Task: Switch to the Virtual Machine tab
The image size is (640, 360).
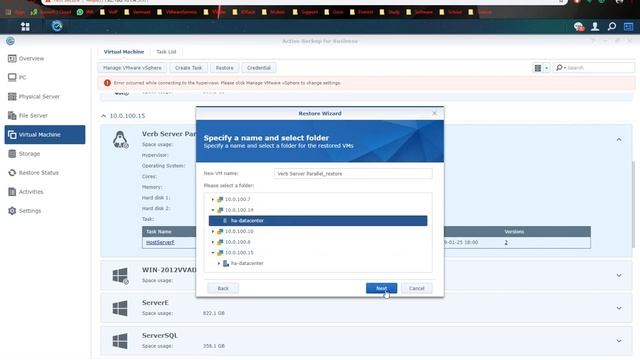Action: [124, 52]
